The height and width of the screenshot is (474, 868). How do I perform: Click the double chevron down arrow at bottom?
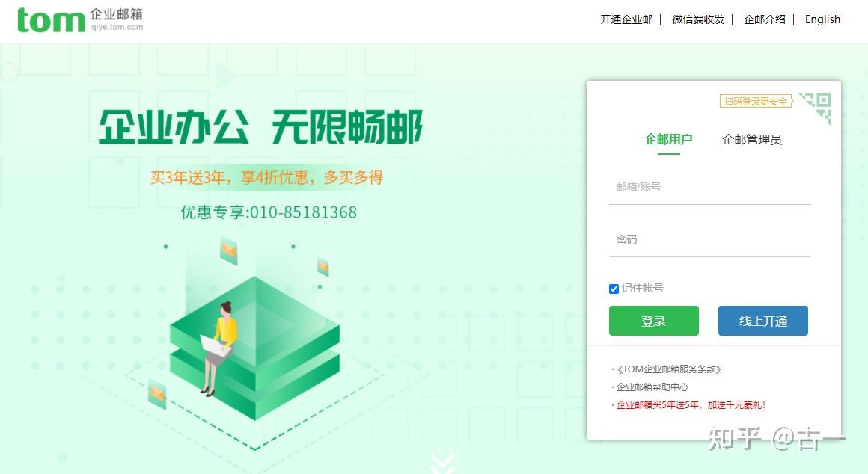(x=442, y=464)
